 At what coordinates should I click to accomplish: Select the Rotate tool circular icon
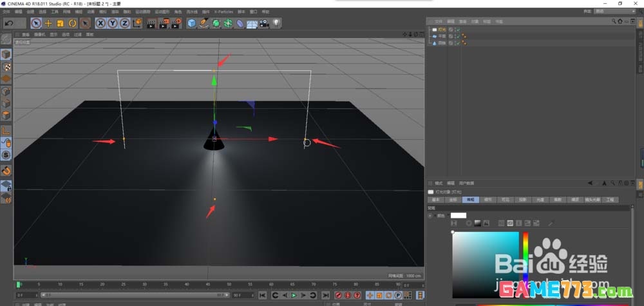[x=73, y=23]
